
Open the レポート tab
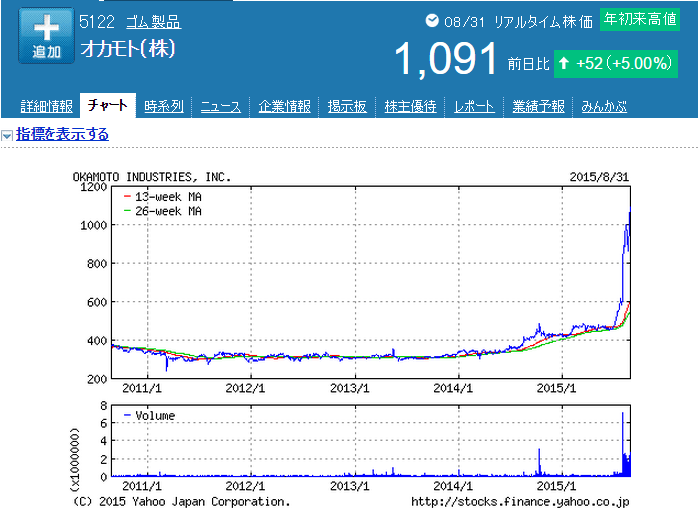coord(474,107)
